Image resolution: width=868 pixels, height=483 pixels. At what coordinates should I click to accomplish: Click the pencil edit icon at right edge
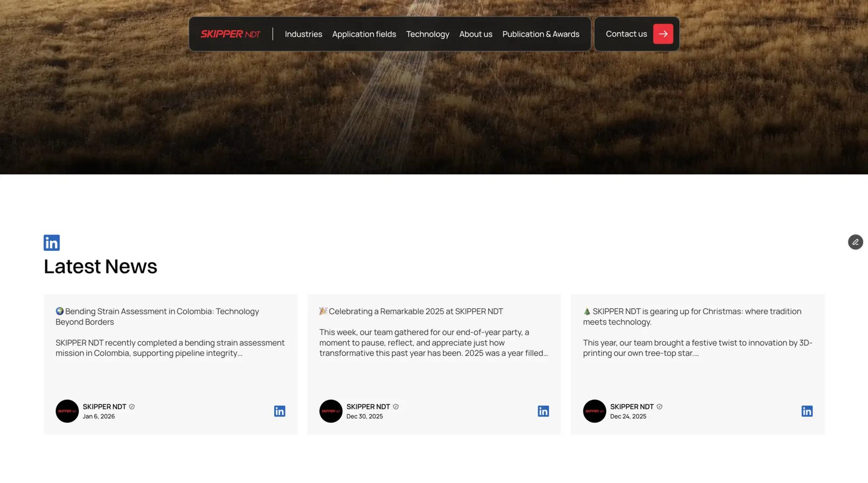pos(855,242)
